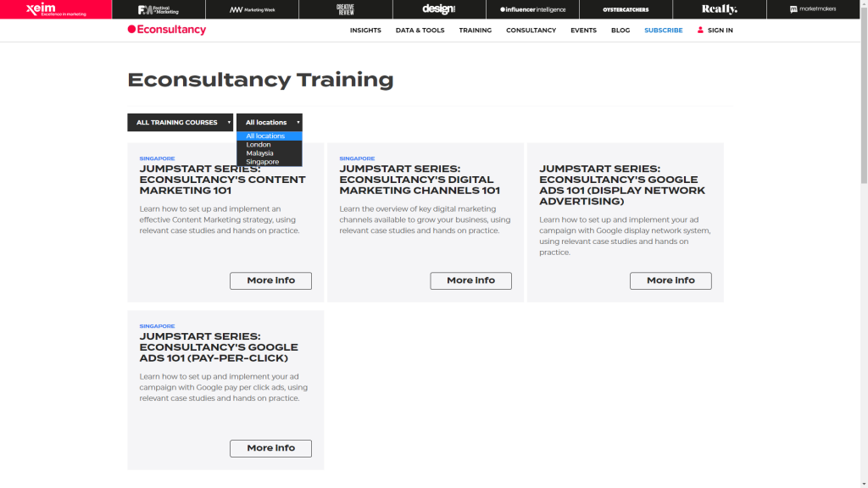Viewport: 868px width, 488px height.
Task: Select All locations option in list
Action: click(x=269, y=136)
